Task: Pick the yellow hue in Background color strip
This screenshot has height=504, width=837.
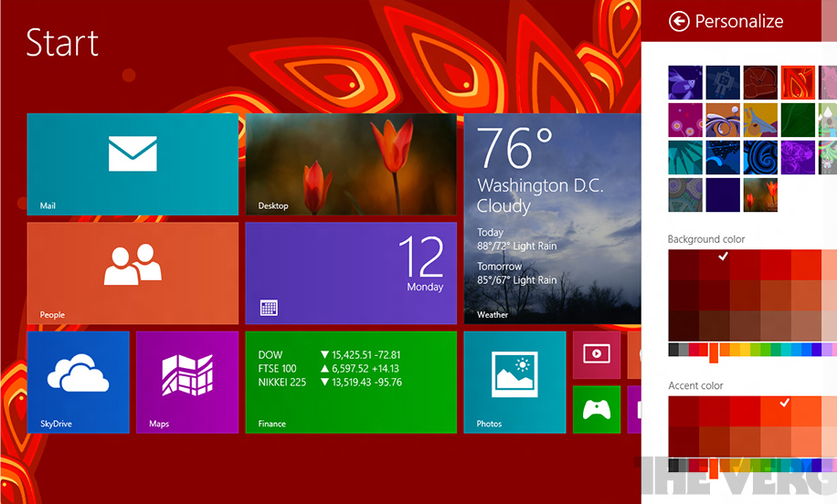Action: 746,350
